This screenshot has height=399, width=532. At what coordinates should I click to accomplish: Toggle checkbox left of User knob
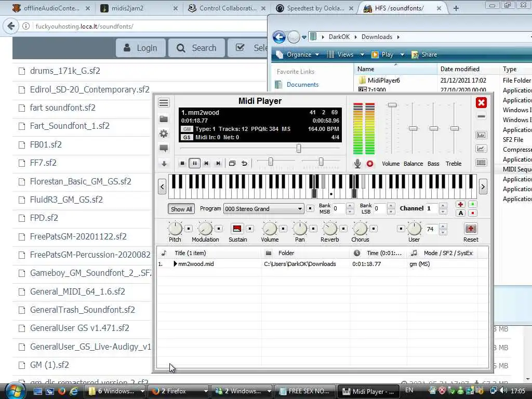(401, 229)
